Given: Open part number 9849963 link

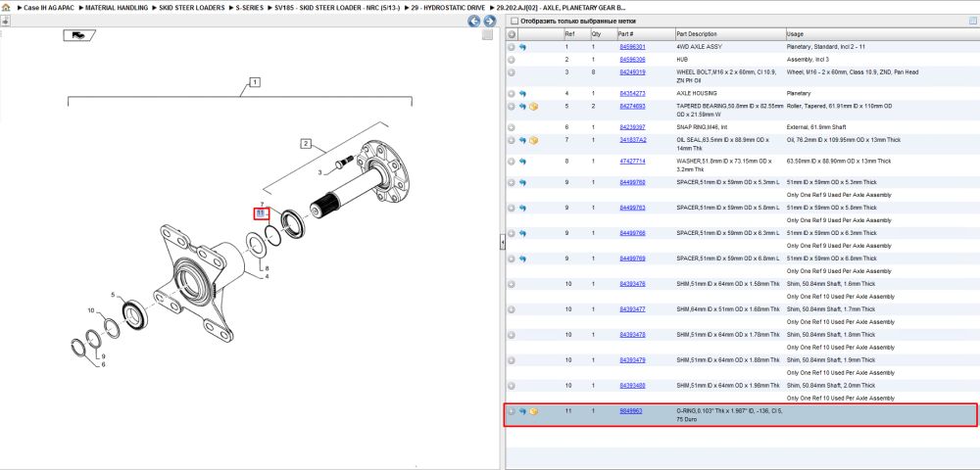Looking at the screenshot, I should (x=630, y=412).
